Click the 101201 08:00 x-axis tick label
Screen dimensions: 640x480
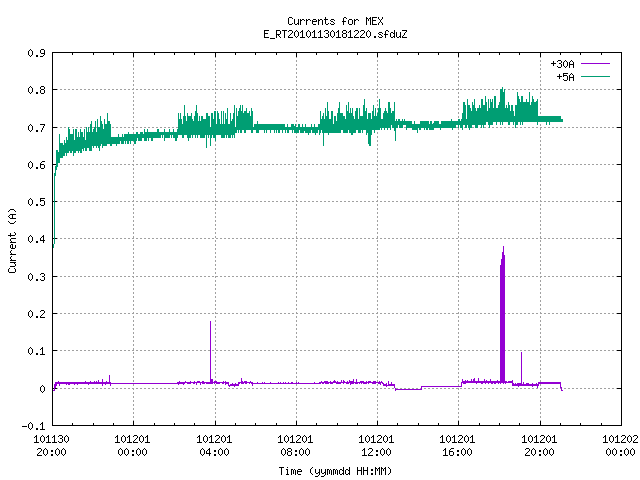(295, 446)
